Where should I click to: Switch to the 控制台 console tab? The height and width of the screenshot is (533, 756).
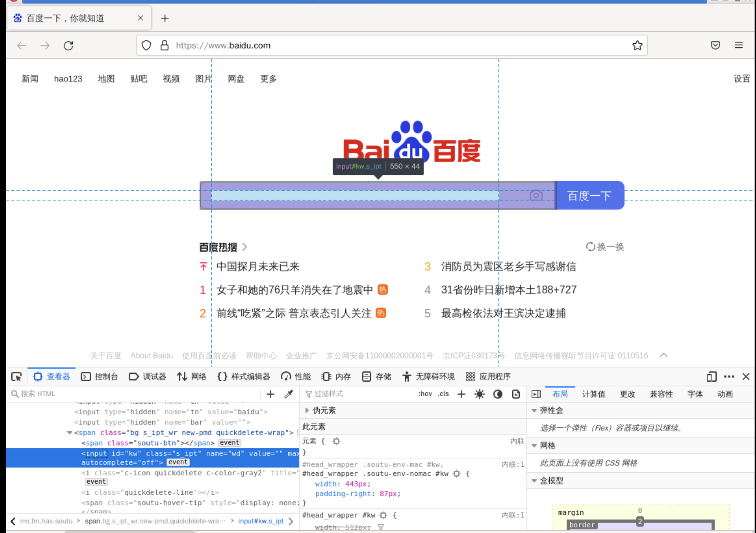pyautogui.click(x=99, y=377)
